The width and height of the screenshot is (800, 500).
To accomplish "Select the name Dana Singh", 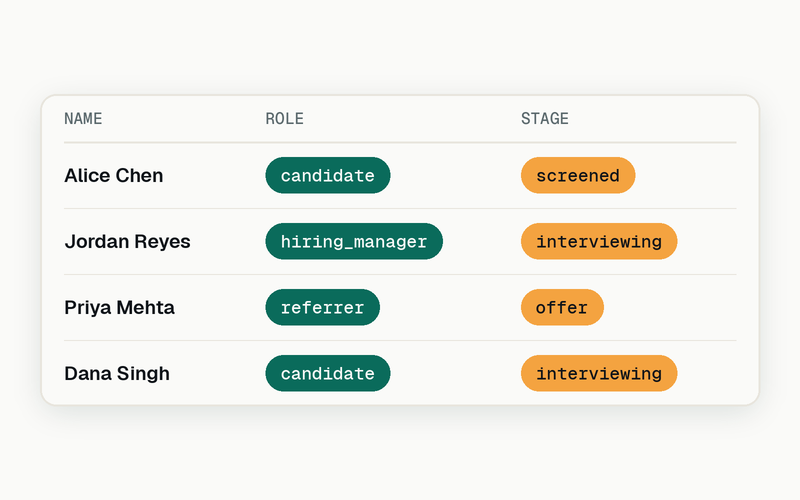I will coord(117,373).
